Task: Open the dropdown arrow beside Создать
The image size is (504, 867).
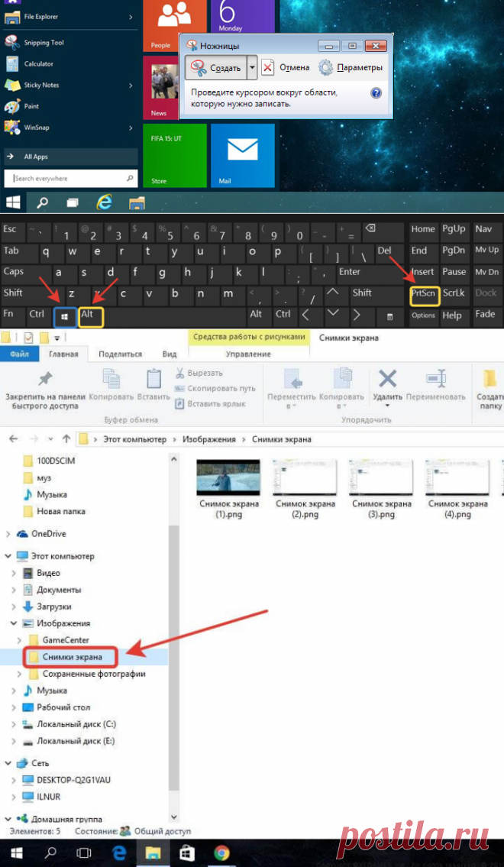Action: click(x=253, y=68)
